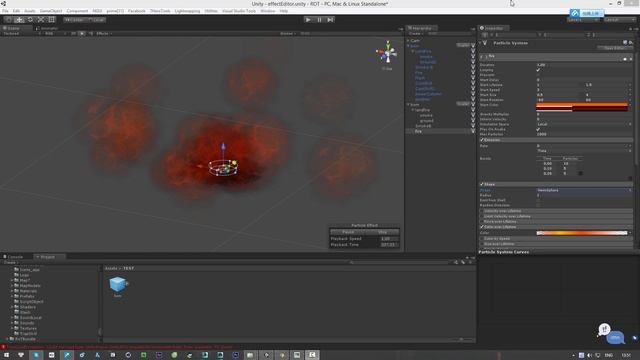Open the Start Color gradient swatch

click(x=582, y=107)
